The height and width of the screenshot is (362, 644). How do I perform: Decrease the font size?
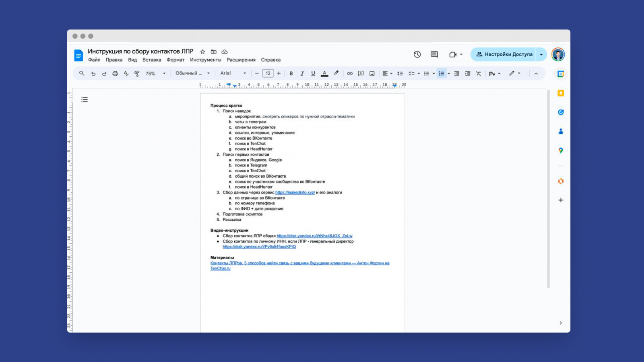click(257, 73)
